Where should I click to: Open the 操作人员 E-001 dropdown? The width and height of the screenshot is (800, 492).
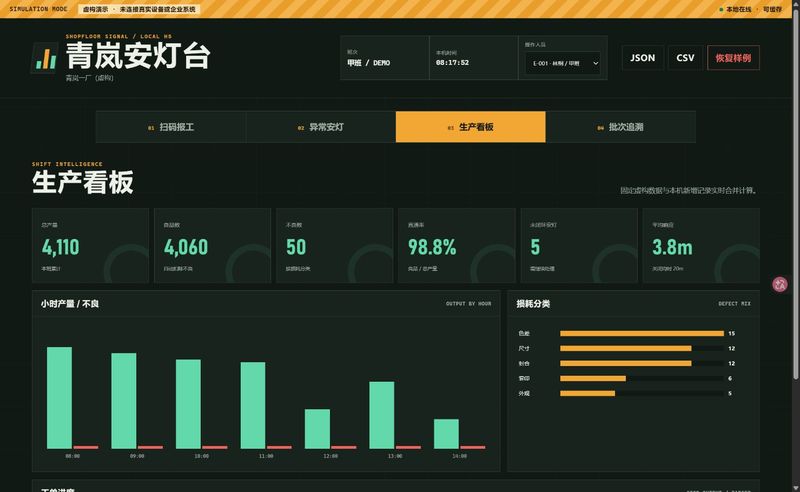coord(562,63)
